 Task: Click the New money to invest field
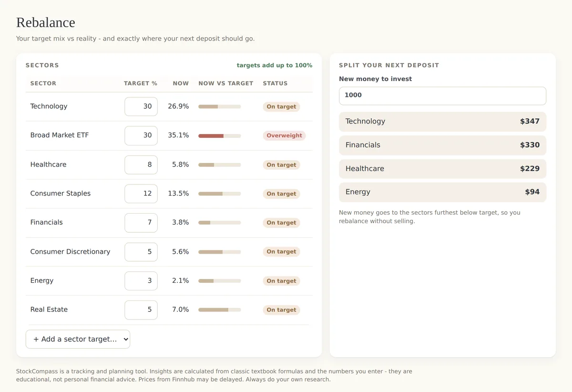(x=442, y=95)
